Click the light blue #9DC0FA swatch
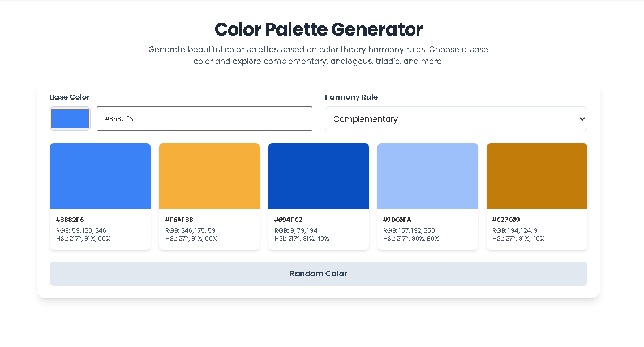 (428, 175)
